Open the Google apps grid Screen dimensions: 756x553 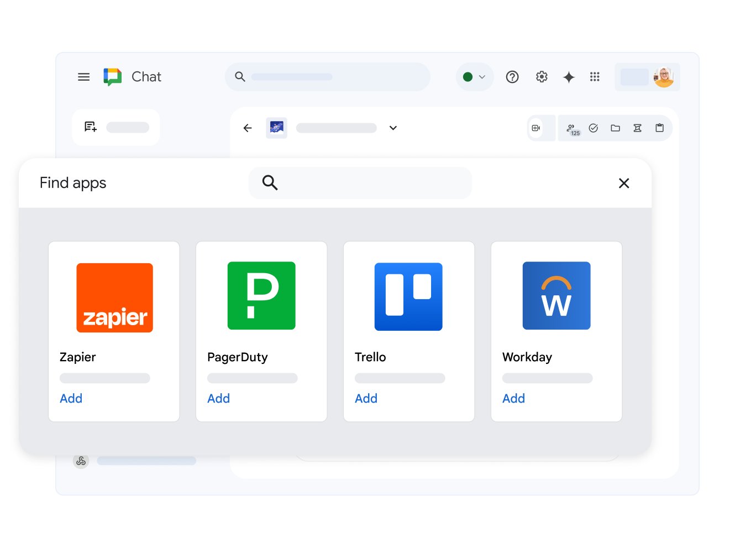click(x=595, y=77)
